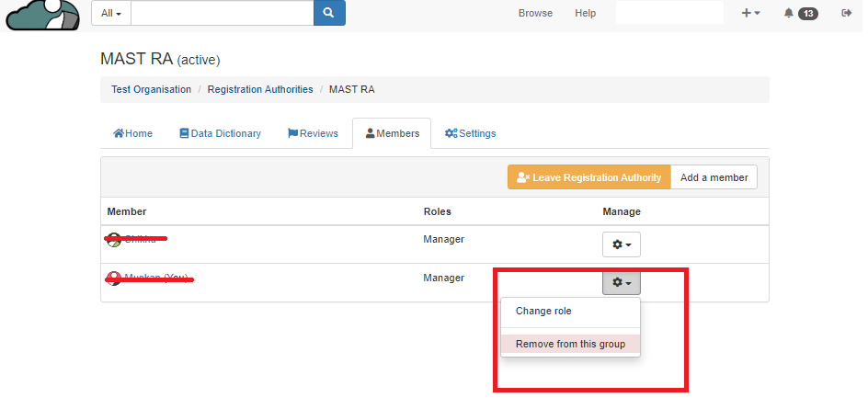Go to the Reviews tab

(x=313, y=133)
